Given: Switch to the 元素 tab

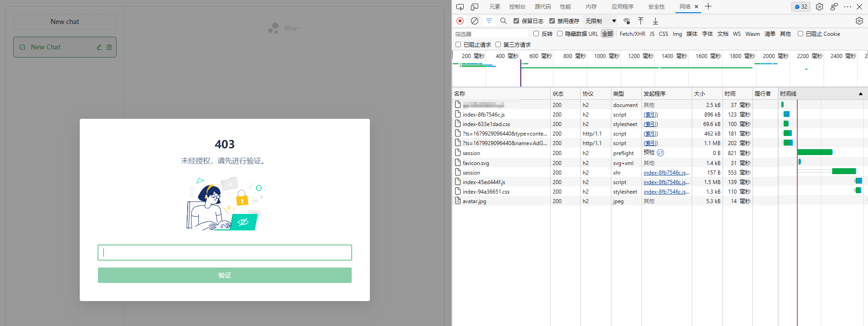Looking at the screenshot, I should coord(495,7).
